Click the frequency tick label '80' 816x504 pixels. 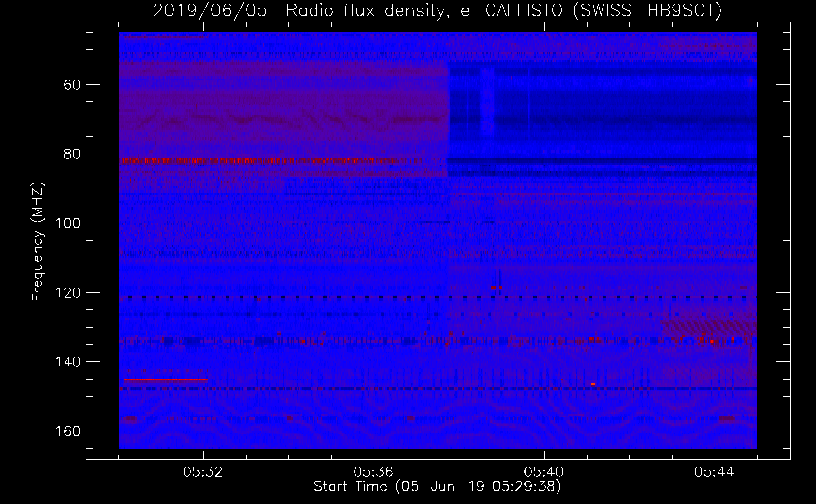click(x=72, y=154)
